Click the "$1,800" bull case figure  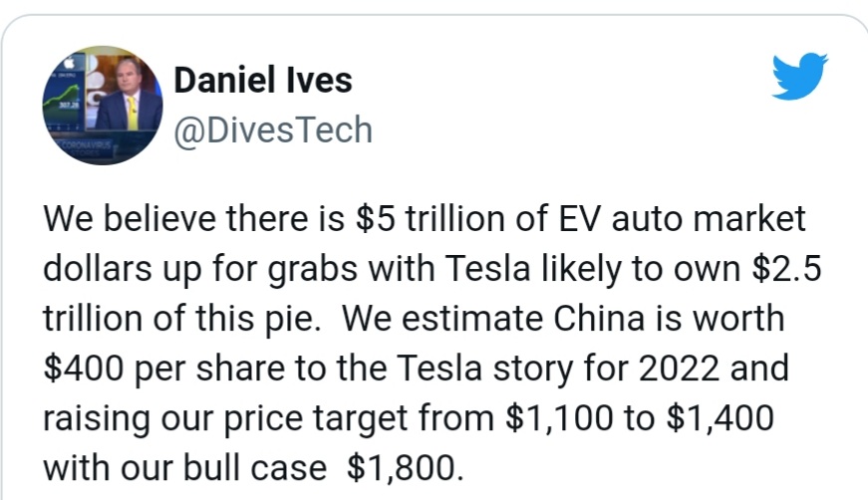click(406, 469)
